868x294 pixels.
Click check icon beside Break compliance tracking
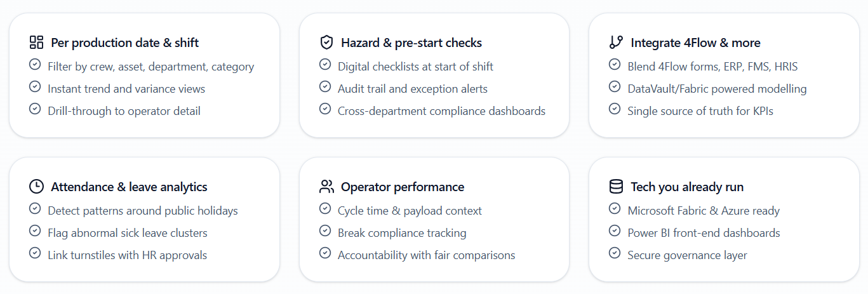coord(325,231)
